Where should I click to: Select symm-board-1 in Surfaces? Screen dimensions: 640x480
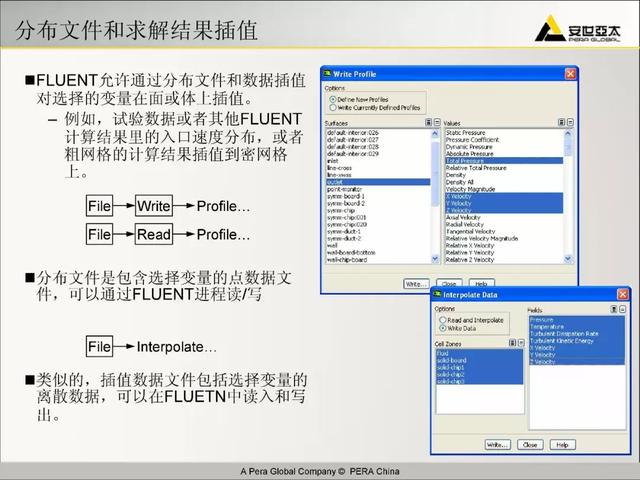coord(378,196)
